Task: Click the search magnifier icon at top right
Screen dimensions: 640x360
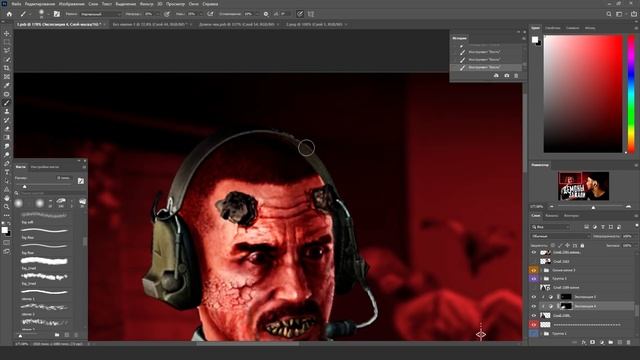Action: pyautogui.click(x=609, y=14)
